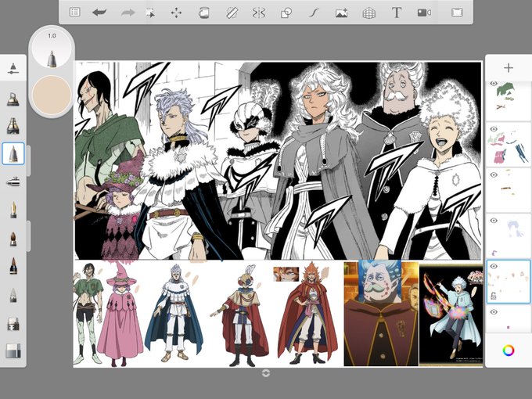Enable the symmetry tool
The width and height of the screenshot is (532, 399).
258,13
